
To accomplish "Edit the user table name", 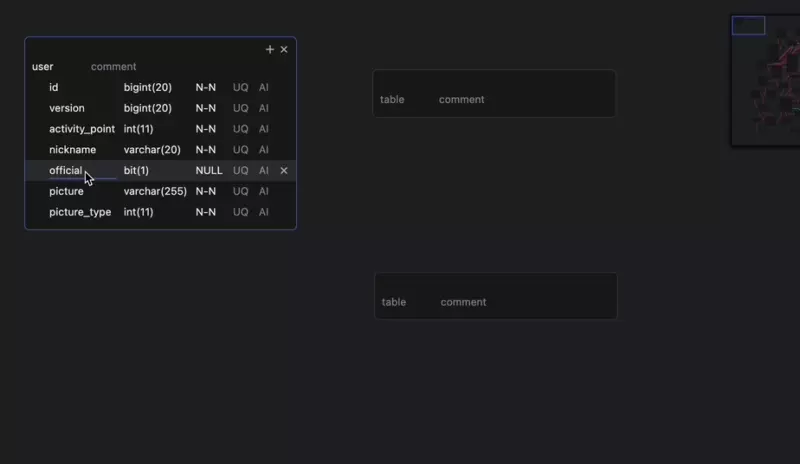I will pos(42,67).
